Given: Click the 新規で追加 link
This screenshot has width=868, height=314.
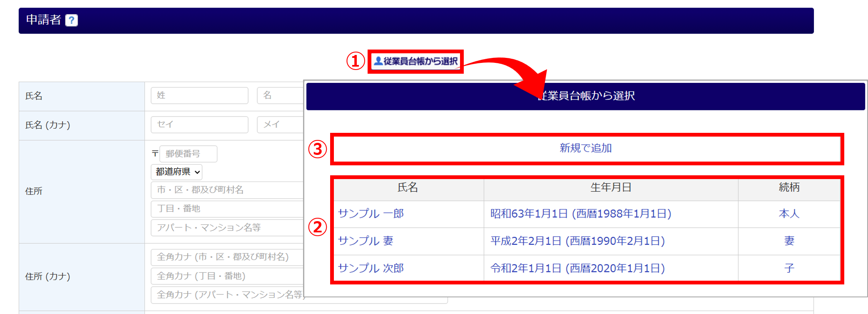Looking at the screenshot, I should pyautogui.click(x=585, y=148).
